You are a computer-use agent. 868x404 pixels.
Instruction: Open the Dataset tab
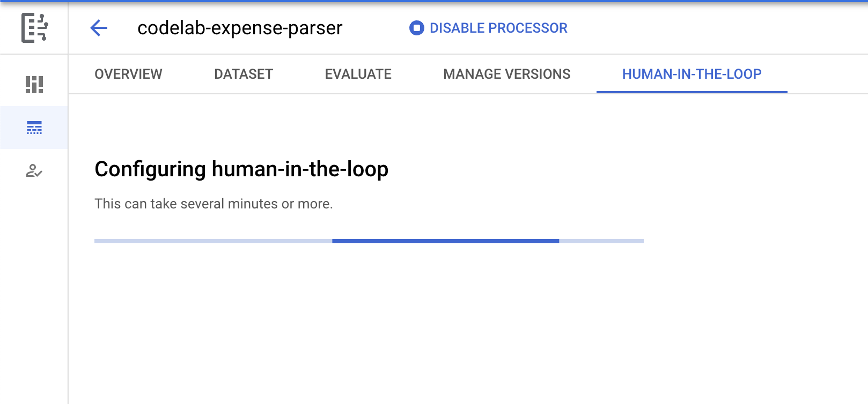(244, 74)
